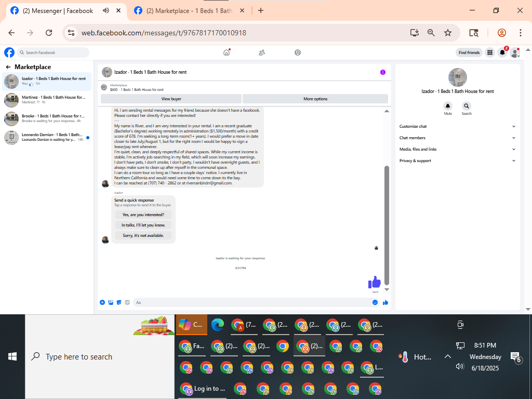
Task: Click the install app icon in address bar
Action: (414, 33)
